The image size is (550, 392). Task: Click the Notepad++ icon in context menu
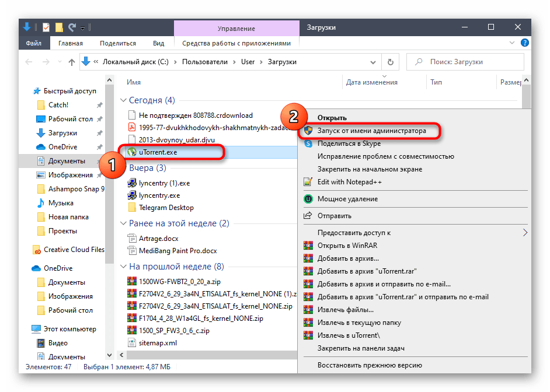(x=308, y=182)
